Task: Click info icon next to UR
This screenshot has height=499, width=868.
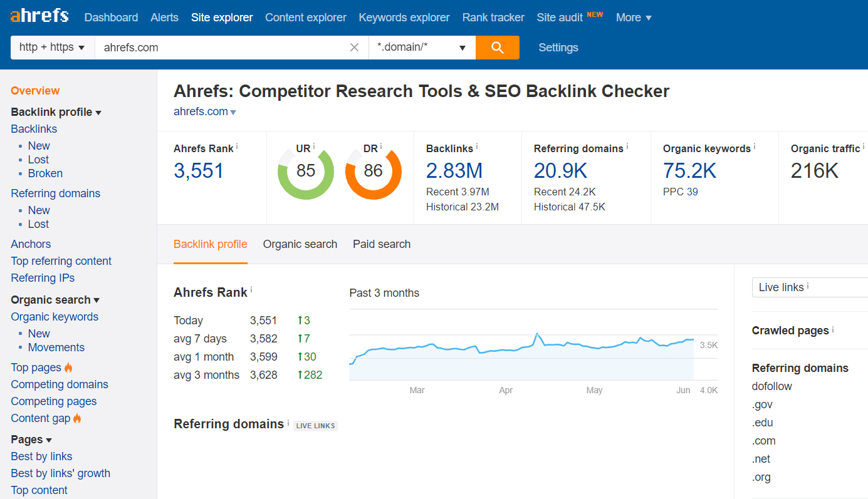Action: click(x=314, y=147)
